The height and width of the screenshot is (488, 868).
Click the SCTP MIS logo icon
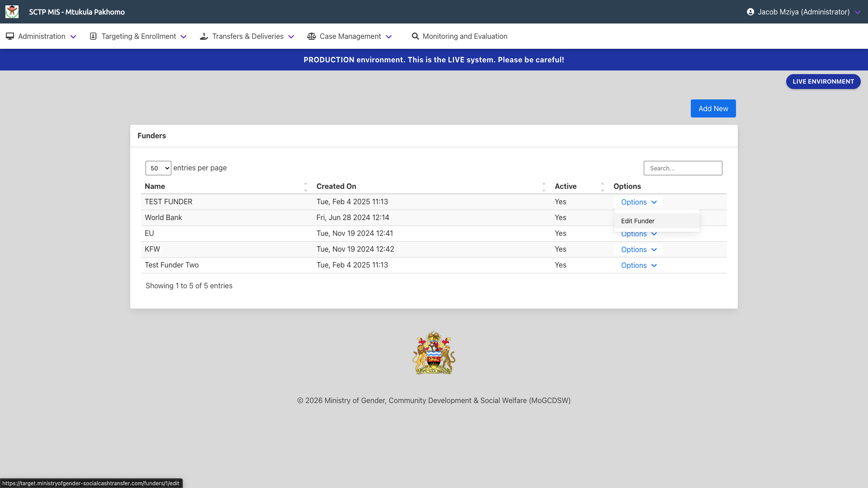tap(12, 12)
